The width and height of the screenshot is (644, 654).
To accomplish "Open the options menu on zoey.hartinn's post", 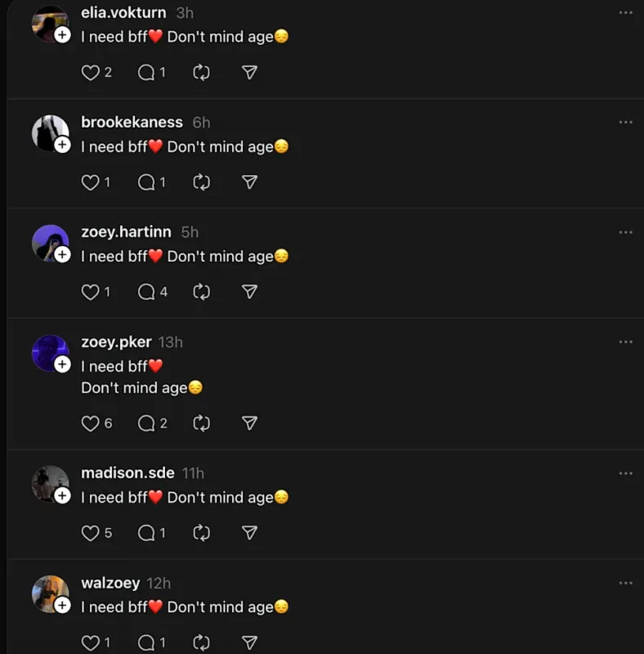I will tap(625, 231).
